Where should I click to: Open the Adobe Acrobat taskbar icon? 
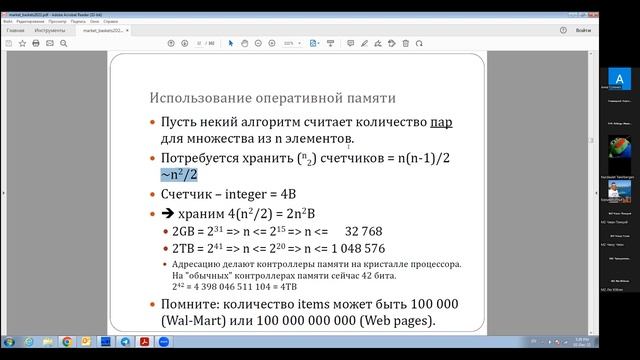144,342
